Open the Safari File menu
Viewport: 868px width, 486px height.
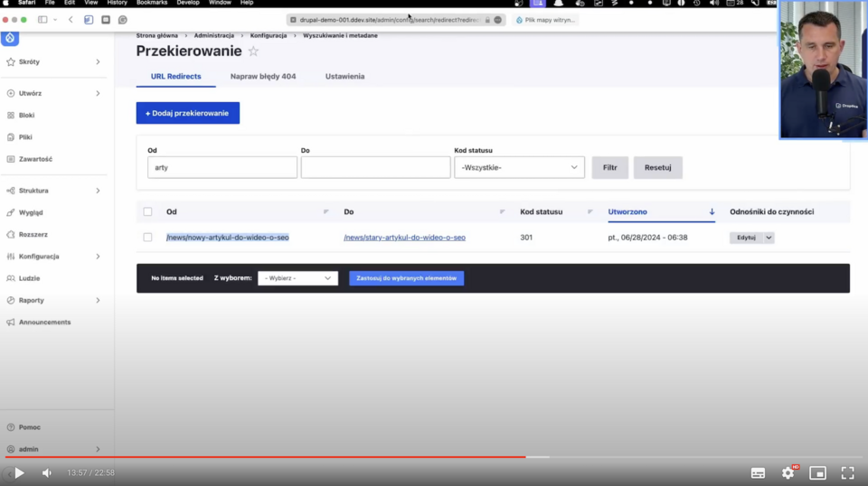(50, 3)
